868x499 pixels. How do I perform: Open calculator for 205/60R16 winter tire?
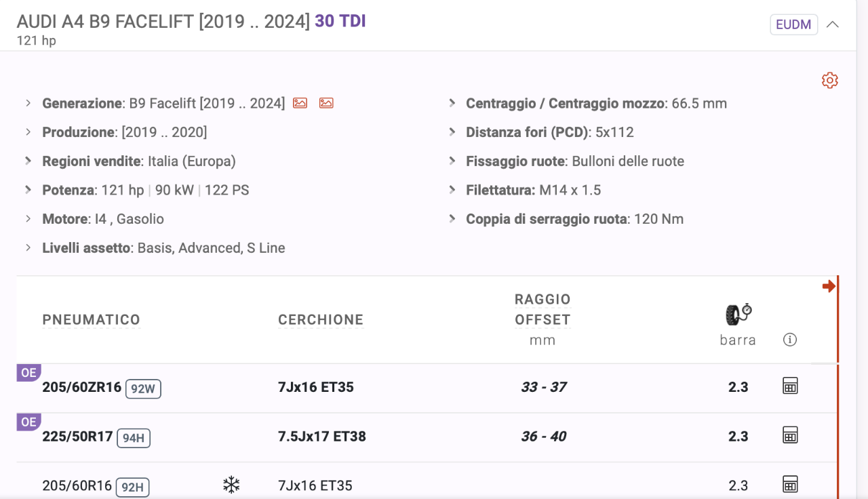click(x=790, y=484)
